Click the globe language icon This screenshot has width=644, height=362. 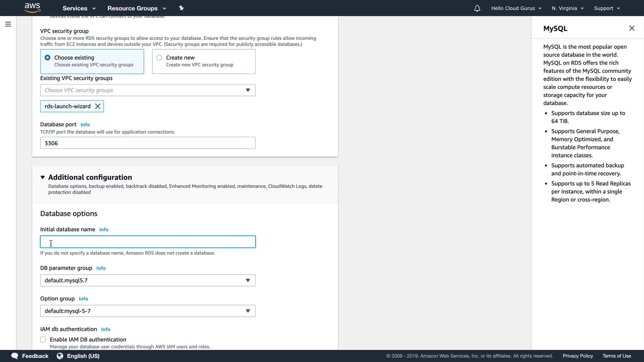[60, 356]
